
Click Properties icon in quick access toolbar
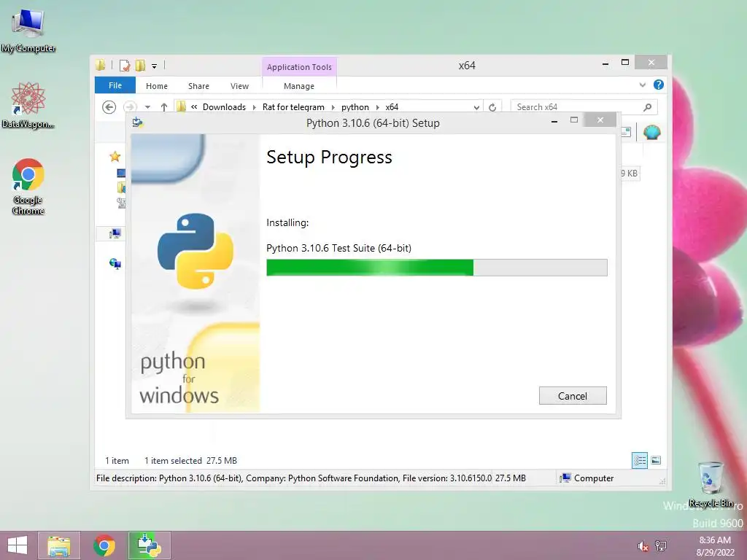[x=125, y=66]
